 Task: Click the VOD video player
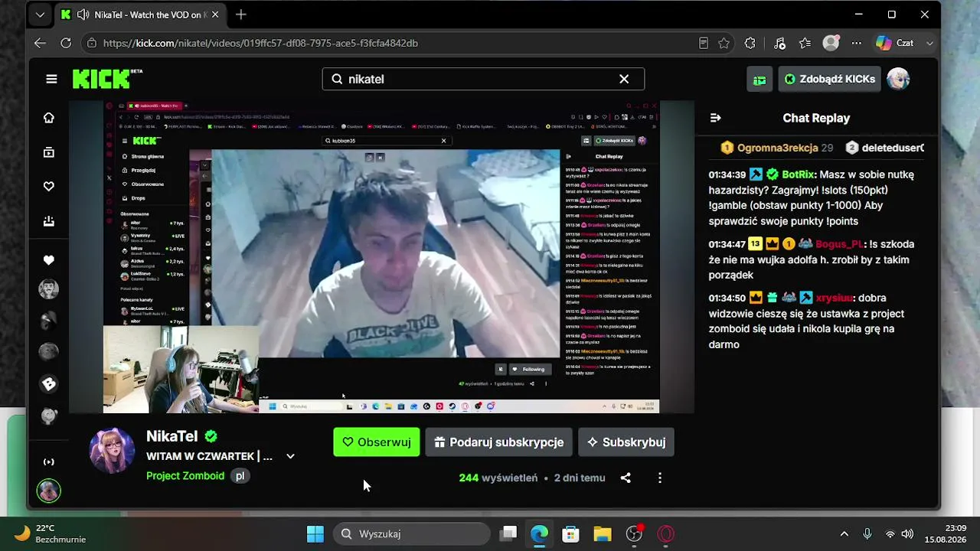pyautogui.click(x=381, y=256)
